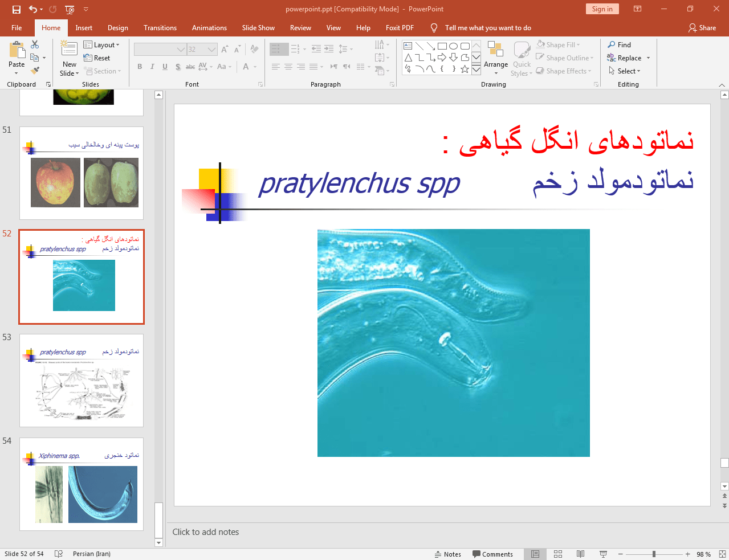The height and width of the screenshot is (560, 729).
Task: Insert a New Slide
Action: (69, 59)
